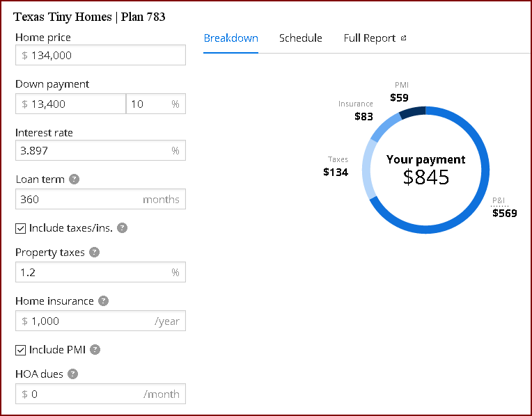Image resolution: width=532 pixels, height=416 pixels.
Task: Toggle the Include PMI checkbox
Action: click(x=21, y=350)
